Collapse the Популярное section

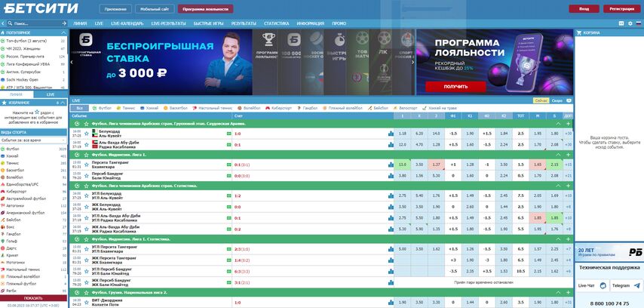(x=63, y=32)
